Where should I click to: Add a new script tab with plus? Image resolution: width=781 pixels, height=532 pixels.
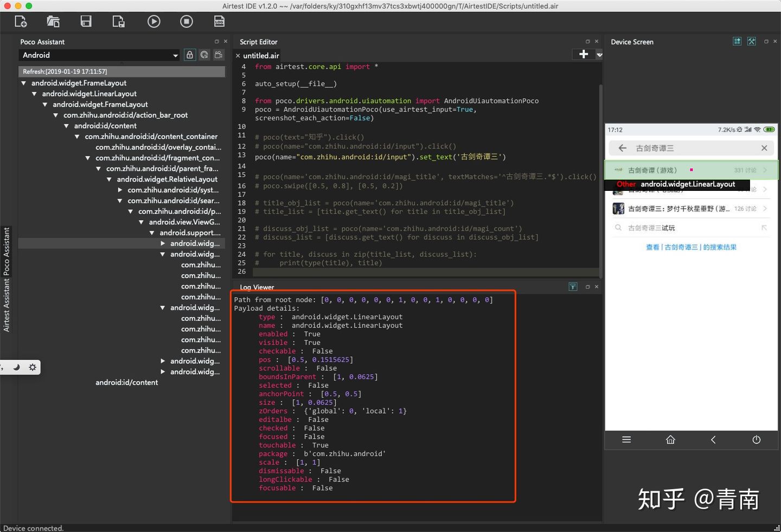click(584, 54)
